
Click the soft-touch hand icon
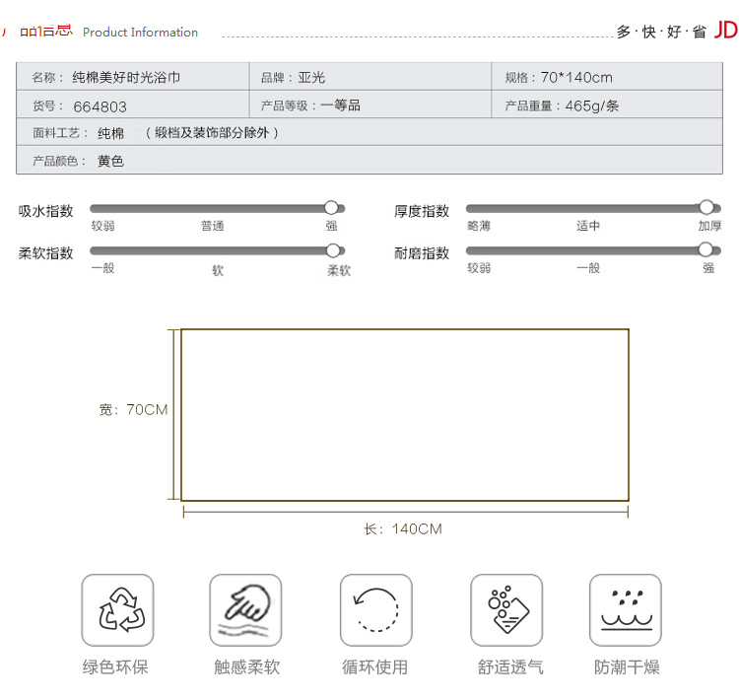245,610
